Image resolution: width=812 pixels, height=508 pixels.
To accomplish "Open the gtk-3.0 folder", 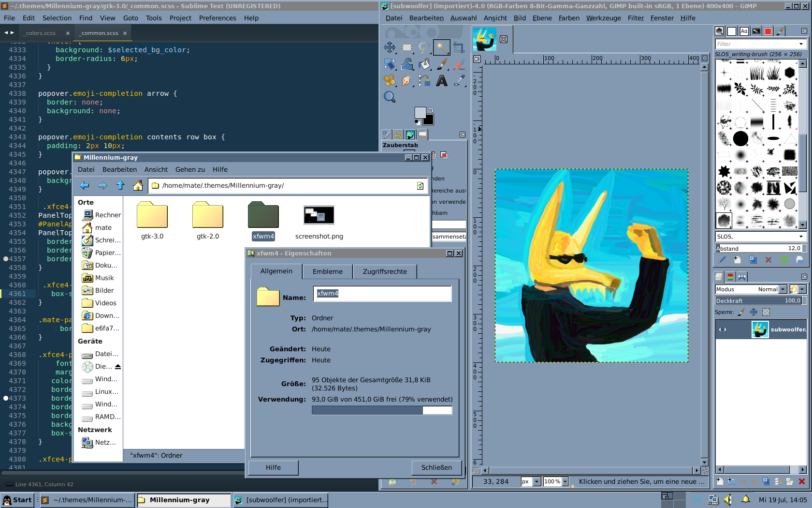I will (152, 221).
